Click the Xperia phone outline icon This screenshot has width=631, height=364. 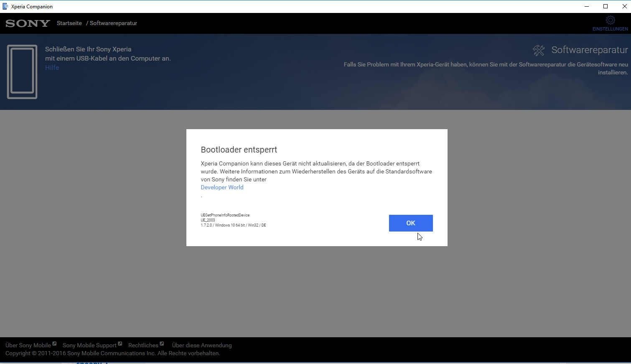click(22, 72)
